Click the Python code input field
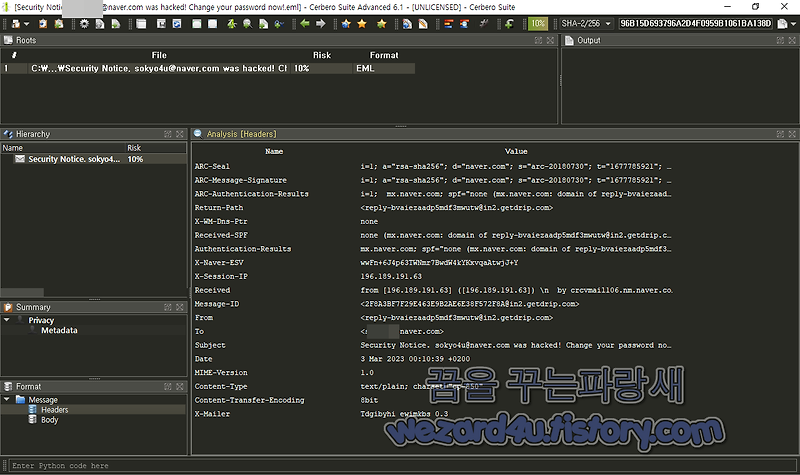Screen dimensions: 800x475 [x=403, y=466]
